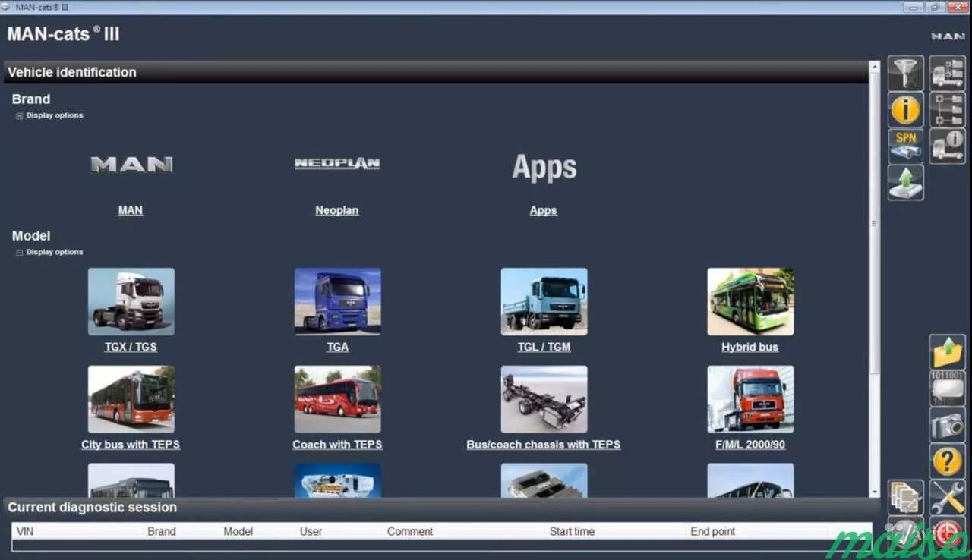Open the SPN lookup tool
Screen dimensions: 972x560
pos(906,146)
